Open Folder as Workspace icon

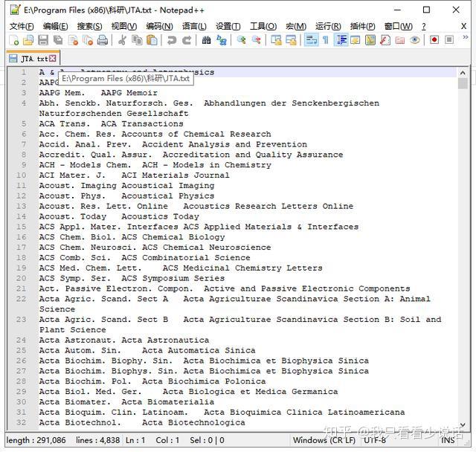[400, 40]
